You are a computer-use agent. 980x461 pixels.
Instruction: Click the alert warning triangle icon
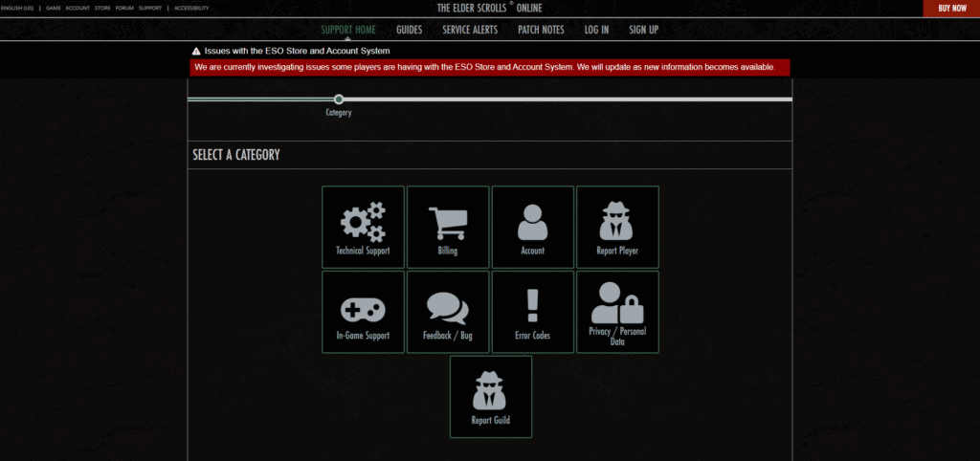[x=196, y=52]
